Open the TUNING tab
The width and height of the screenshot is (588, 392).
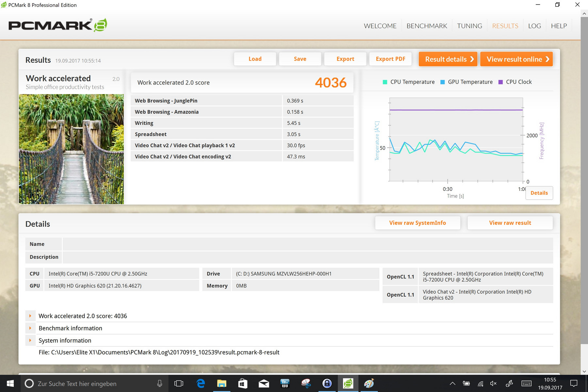(x=469, y=26)
